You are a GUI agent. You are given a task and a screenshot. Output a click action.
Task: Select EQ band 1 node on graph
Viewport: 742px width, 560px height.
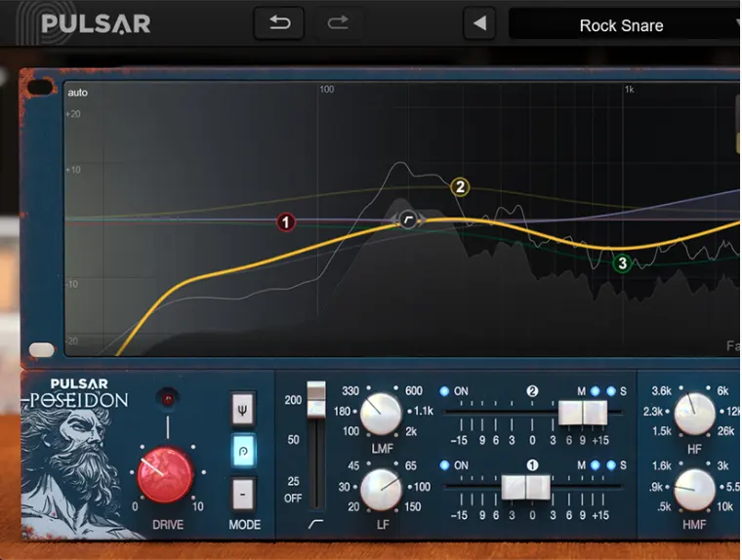(285, 223)
